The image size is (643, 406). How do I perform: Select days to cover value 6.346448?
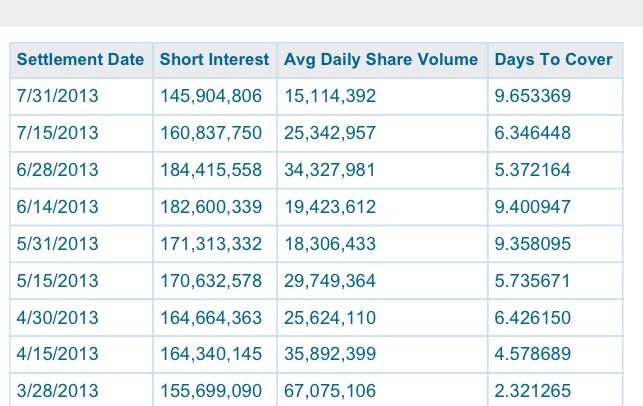click(533, 134)
